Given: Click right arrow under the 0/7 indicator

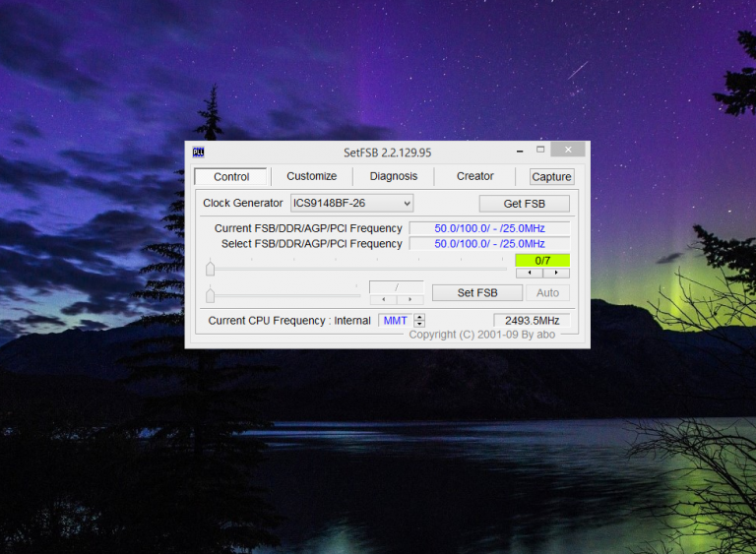Looking at the screenshot, I should 556,273.
